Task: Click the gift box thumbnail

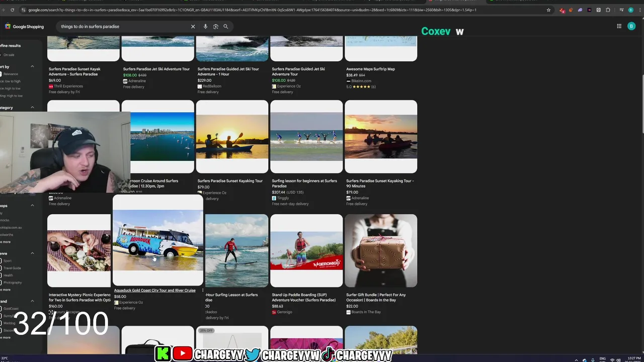Action: click(381, 250)
